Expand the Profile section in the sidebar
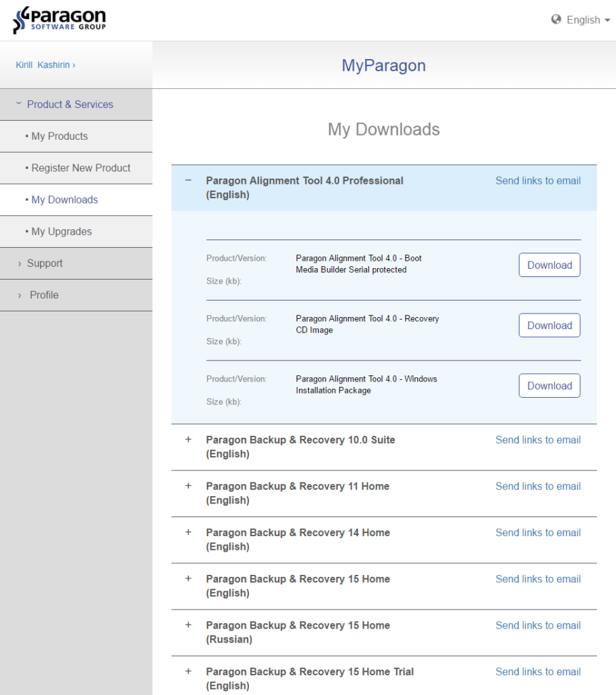The width and height of the screenshot is (616, 695). tap(43, 295)
